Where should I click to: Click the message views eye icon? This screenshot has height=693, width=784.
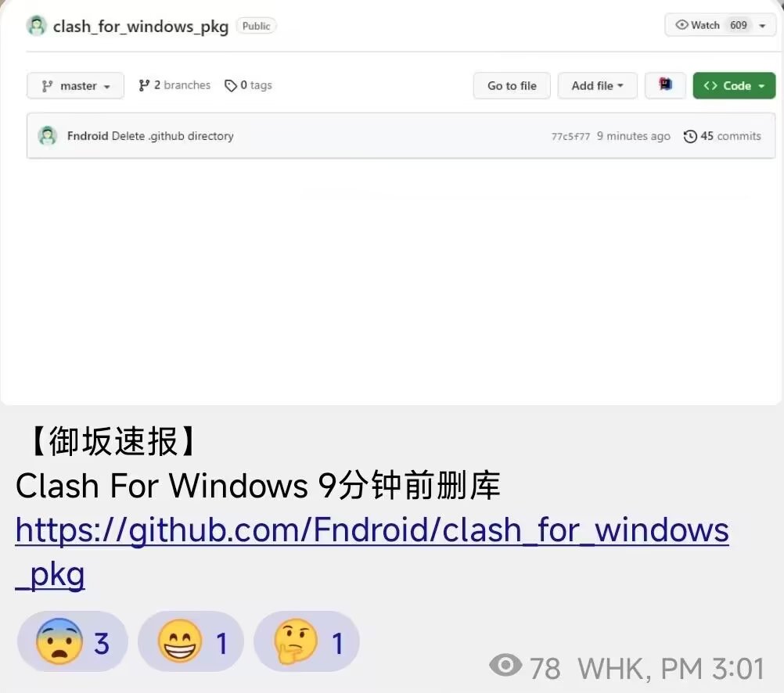pyautogui.click(x=505, y=665)
